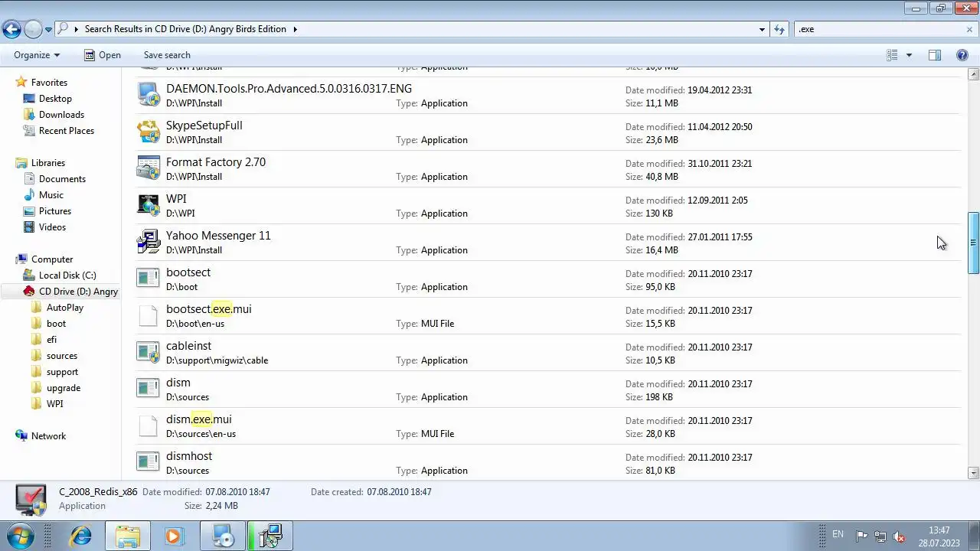
Task: Open the Organize dropdown menu
Action: (x=37, y=55)
